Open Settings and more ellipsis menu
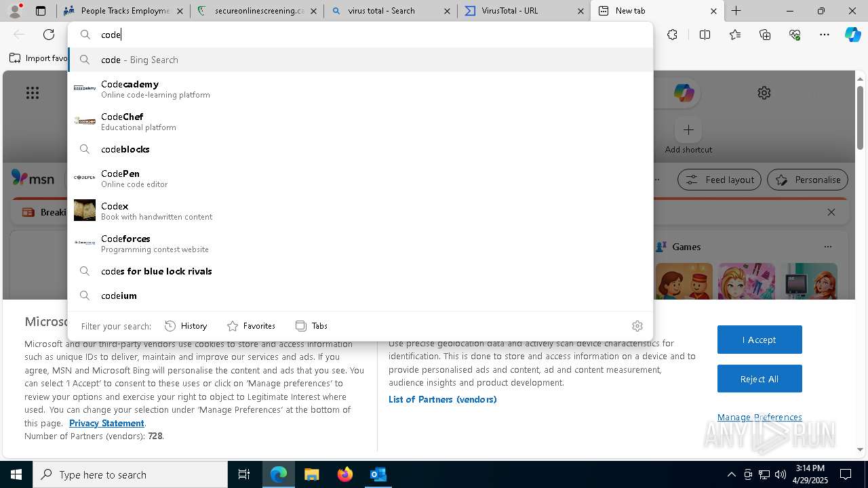The image size is (868, 488). [x=825, y=35]
